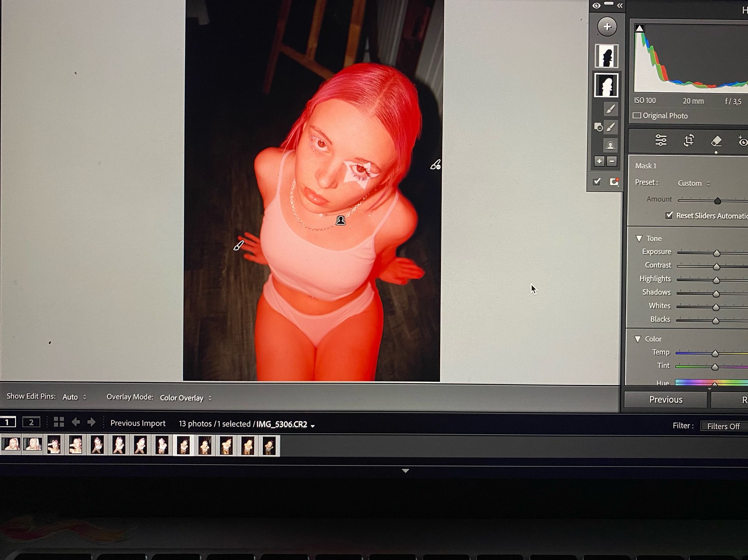Click the Contrast slider handle
The height and width of the screenshot is (560, 748).
click(x=716, y=267)
